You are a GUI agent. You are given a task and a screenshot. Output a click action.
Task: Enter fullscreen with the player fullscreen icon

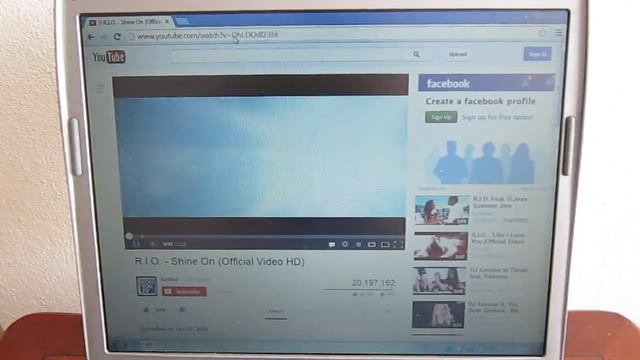[x=398, y=244]
